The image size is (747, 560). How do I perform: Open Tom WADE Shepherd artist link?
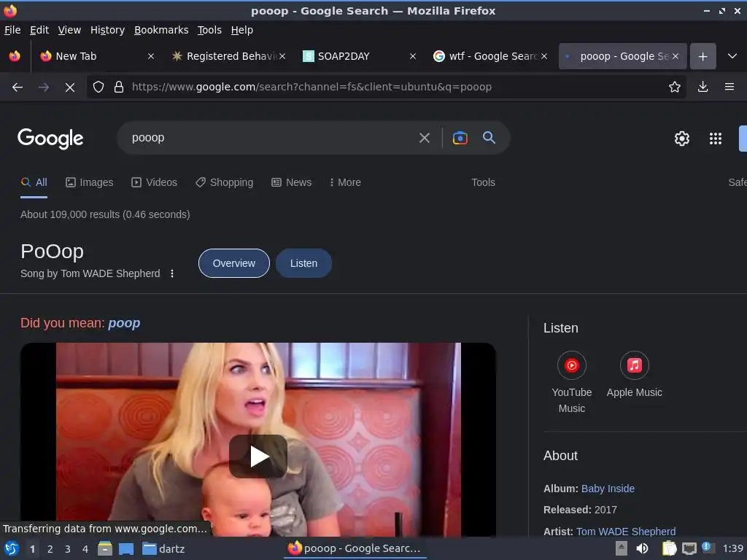[x=626, y=532]
